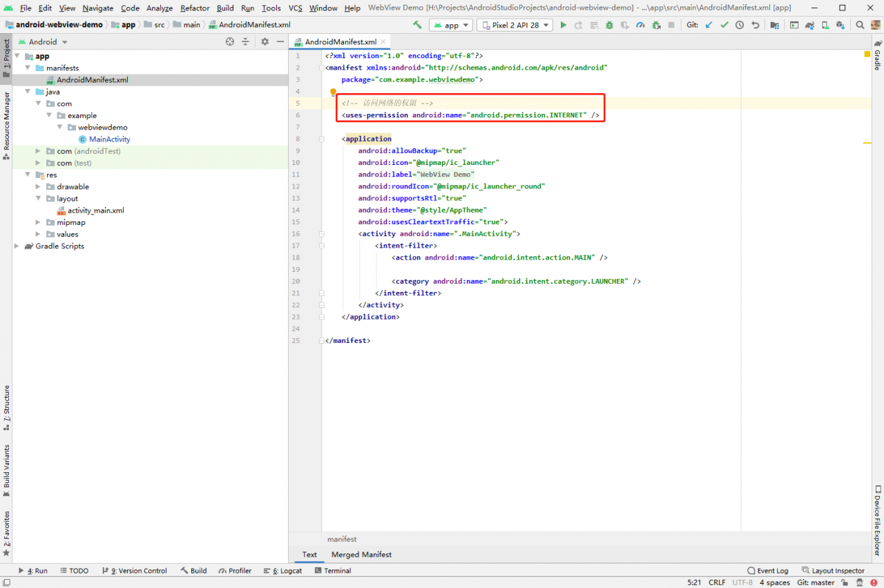The image size is (884, 588).
Task: Open Git history clock icon
Action: pos(740,25)
